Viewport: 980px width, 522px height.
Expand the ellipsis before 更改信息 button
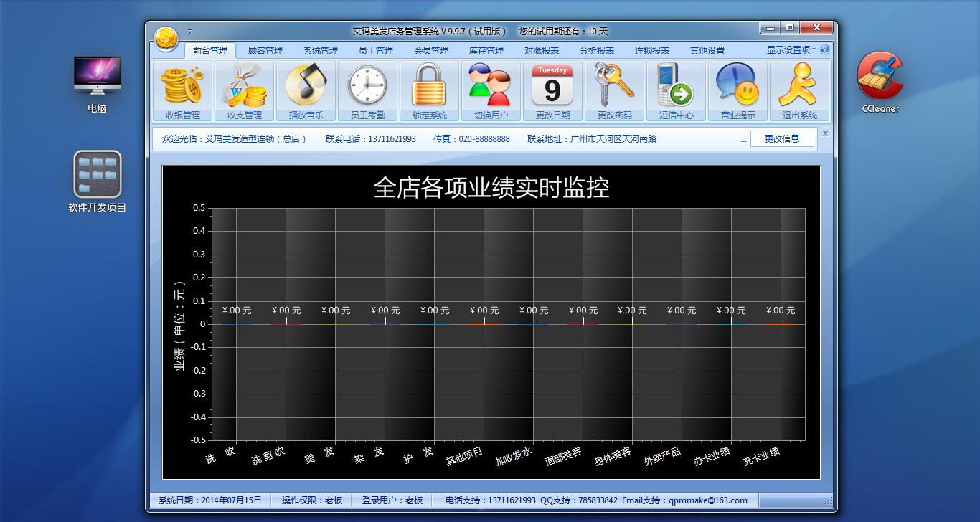tap(744, 139)
